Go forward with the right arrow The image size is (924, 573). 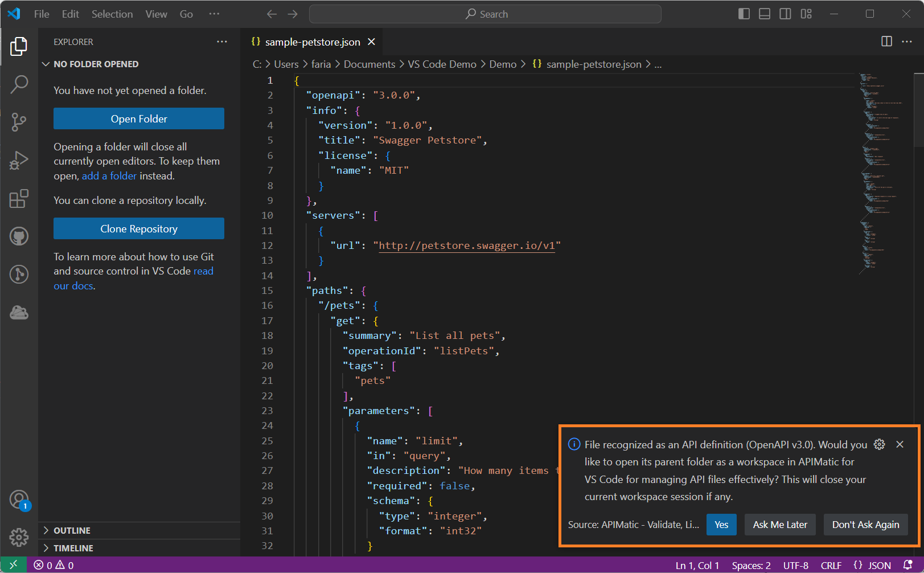pyautogui.click(x=293, y=14)
